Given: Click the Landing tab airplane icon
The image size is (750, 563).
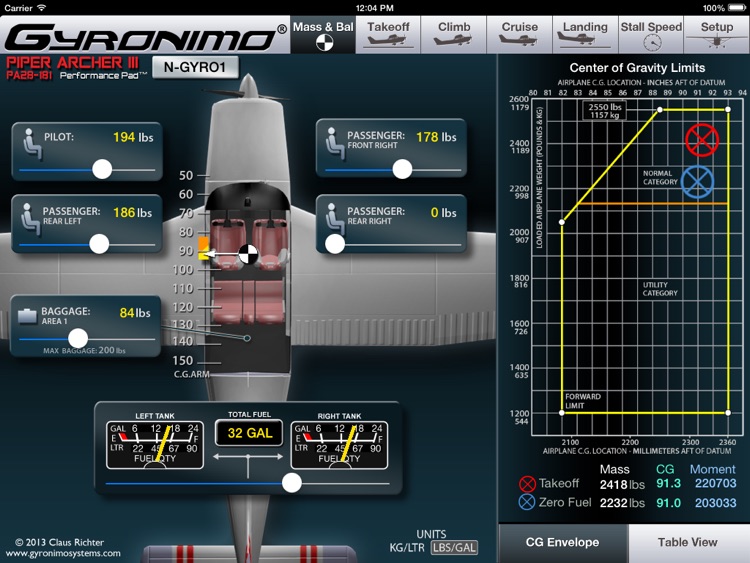Looking at the screenshot, I should pos(585,39).
